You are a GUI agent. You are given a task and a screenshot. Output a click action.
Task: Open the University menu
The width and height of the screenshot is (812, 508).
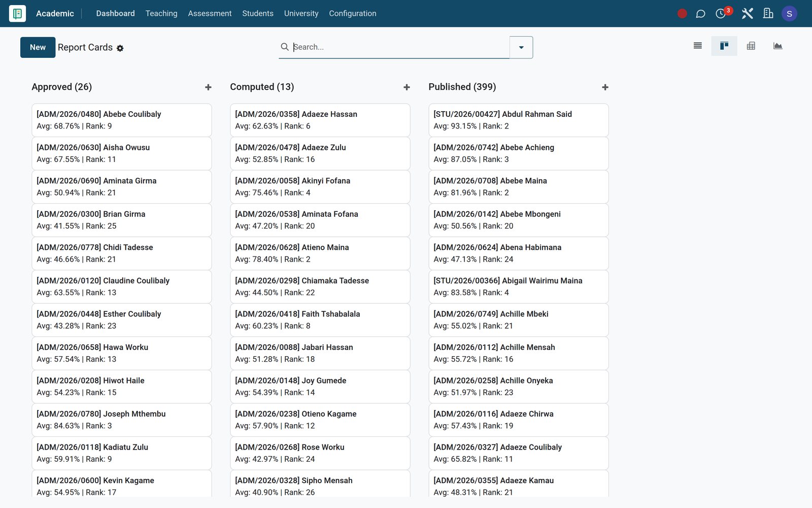301,14
